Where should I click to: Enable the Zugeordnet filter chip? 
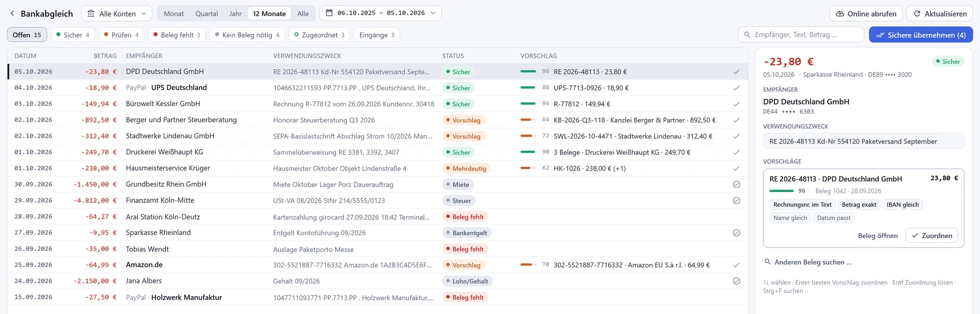[319, 35]
